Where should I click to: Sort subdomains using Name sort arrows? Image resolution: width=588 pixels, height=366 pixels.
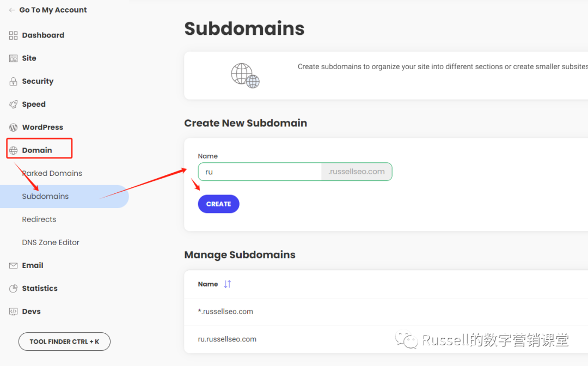coord(228,284)
